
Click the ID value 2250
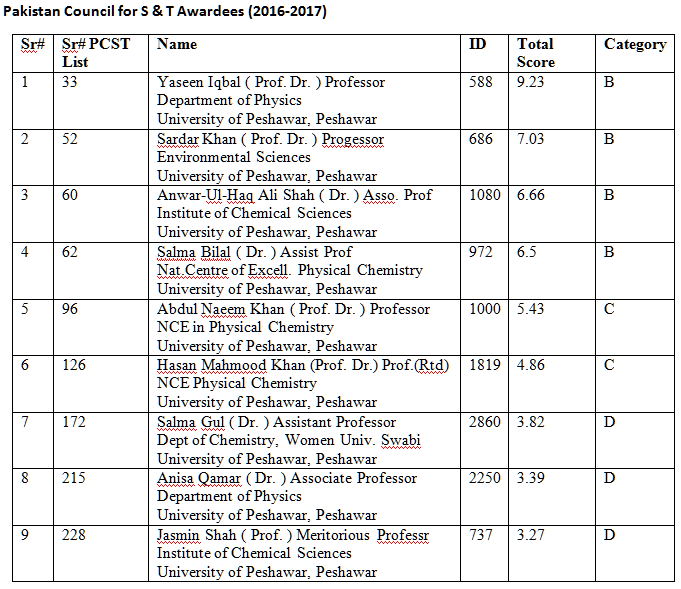coord(485,477)
